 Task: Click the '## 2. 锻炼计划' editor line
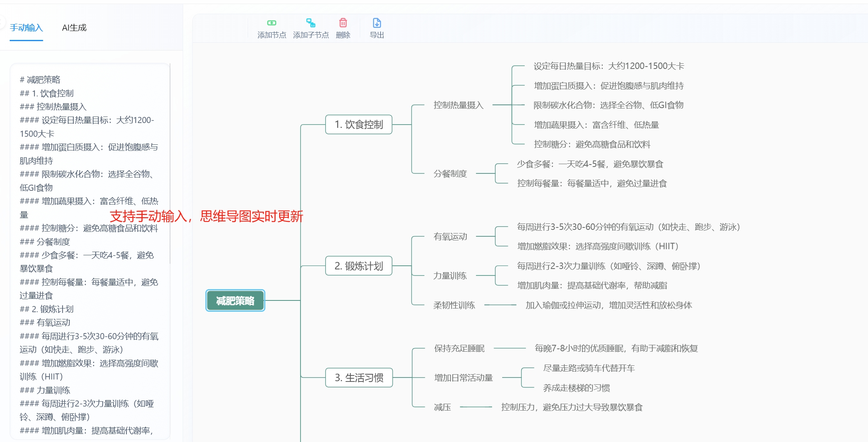click(x=47, y=309)
